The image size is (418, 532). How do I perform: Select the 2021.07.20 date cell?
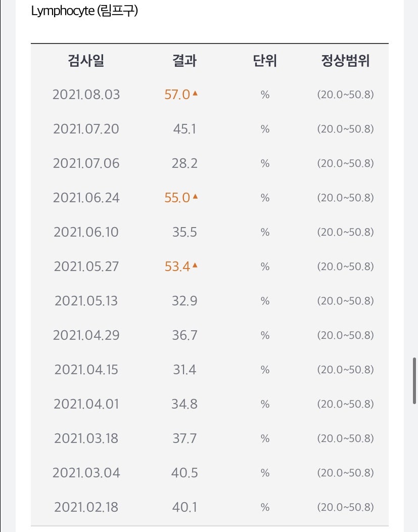pos(86,129)
